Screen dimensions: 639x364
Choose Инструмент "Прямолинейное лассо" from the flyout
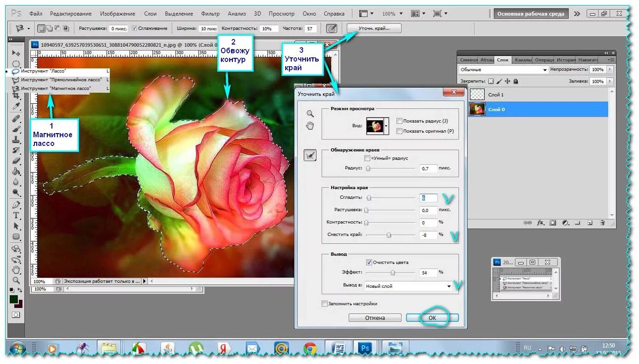(61, 79)
